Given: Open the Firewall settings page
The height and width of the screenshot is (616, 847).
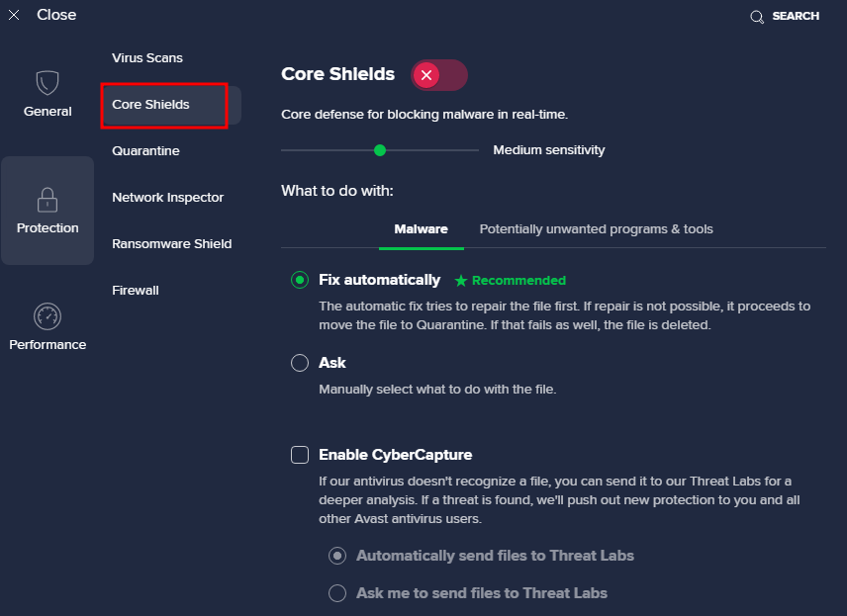Looking at the screenshot, I should click(138, 290).
